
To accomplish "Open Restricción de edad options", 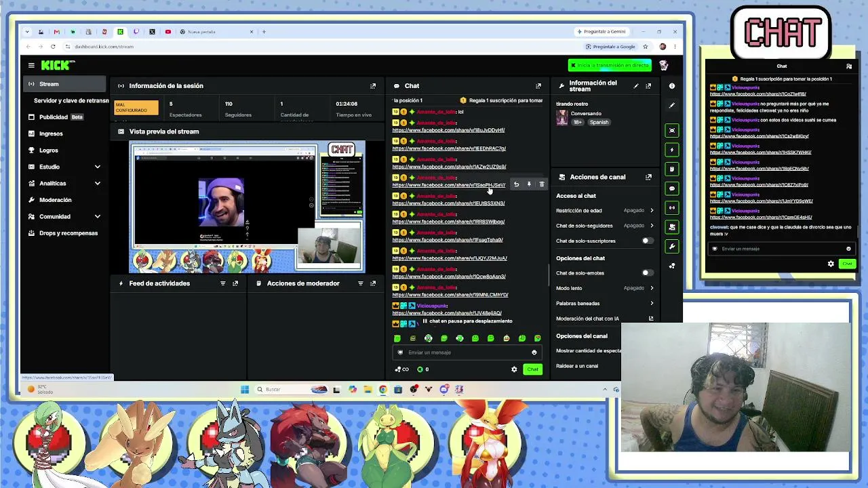I will [x=605, y=211].
